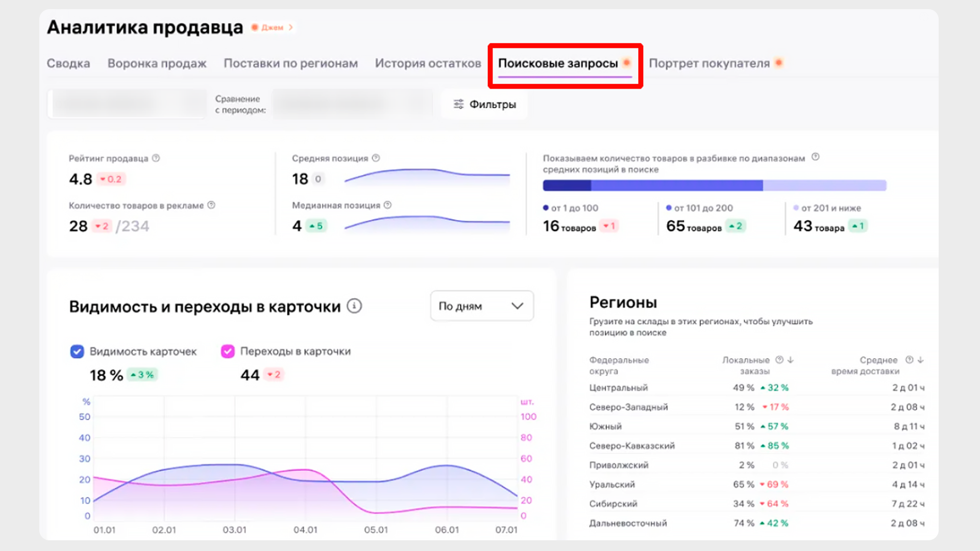
Task: Click question icon next to Медианная позиция
Action: tap(388, 205)
